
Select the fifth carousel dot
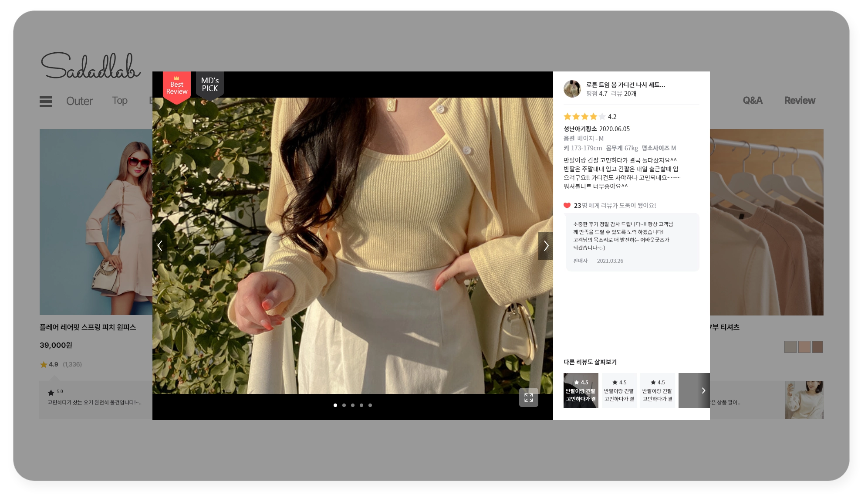(370, 405)
